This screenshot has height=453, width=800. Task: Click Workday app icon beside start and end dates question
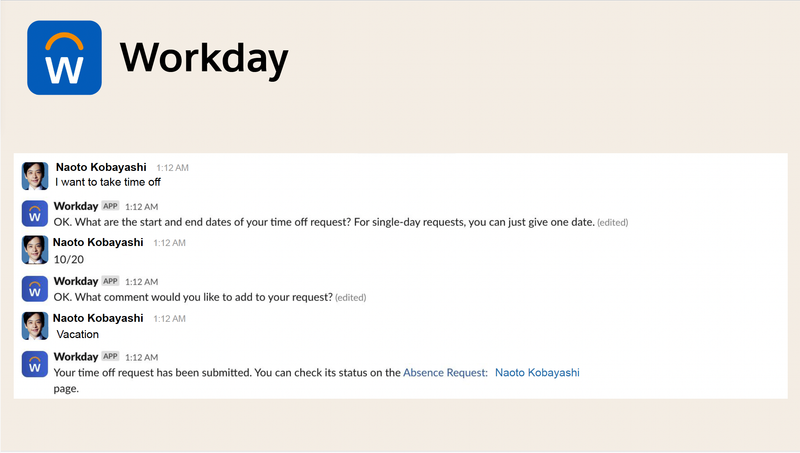click(35, 213)
